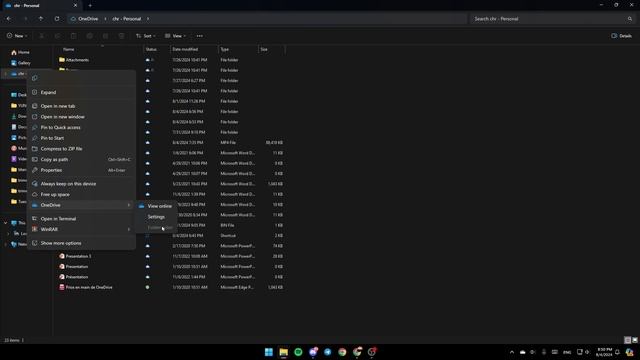This screenshot has width=640, height=360.
Task: Click the MP4 File type cell
Action: pos(228,143)
